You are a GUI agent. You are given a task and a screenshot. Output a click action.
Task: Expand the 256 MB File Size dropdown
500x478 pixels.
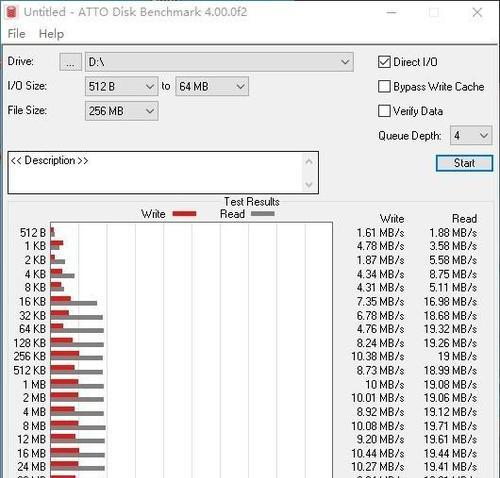point(121,111)
